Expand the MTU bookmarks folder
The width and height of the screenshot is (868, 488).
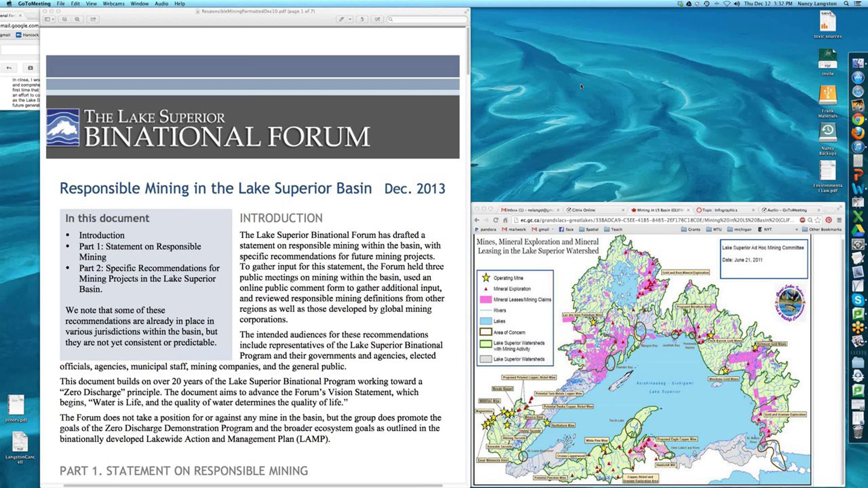tap(714, 230)
